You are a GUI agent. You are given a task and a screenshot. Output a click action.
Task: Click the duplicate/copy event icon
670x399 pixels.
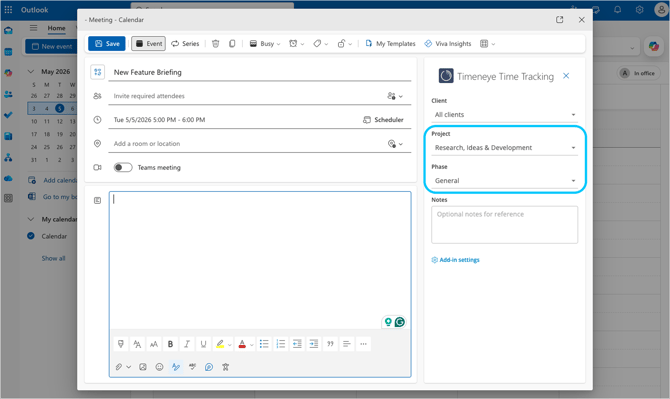[232, 44]
